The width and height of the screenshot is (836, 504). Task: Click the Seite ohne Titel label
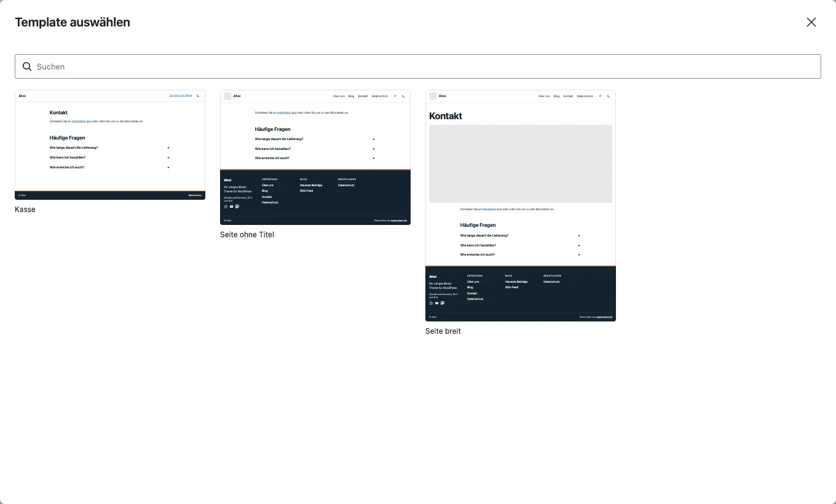(x=247, y=235)
